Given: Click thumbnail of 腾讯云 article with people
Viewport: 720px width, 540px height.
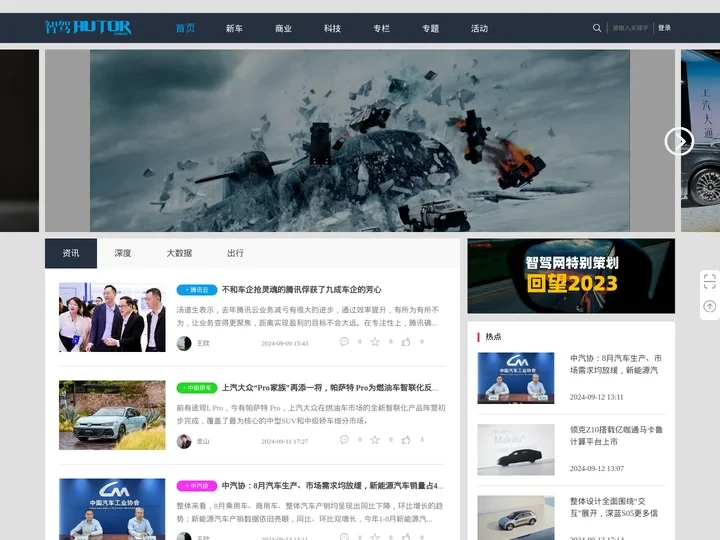Looking at the screenshot, I should [x=112, y=317].
